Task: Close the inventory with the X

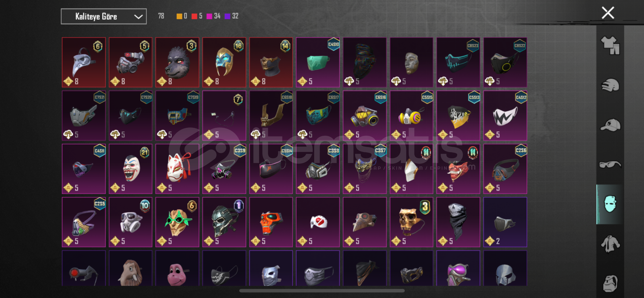Action: [608, 13]
